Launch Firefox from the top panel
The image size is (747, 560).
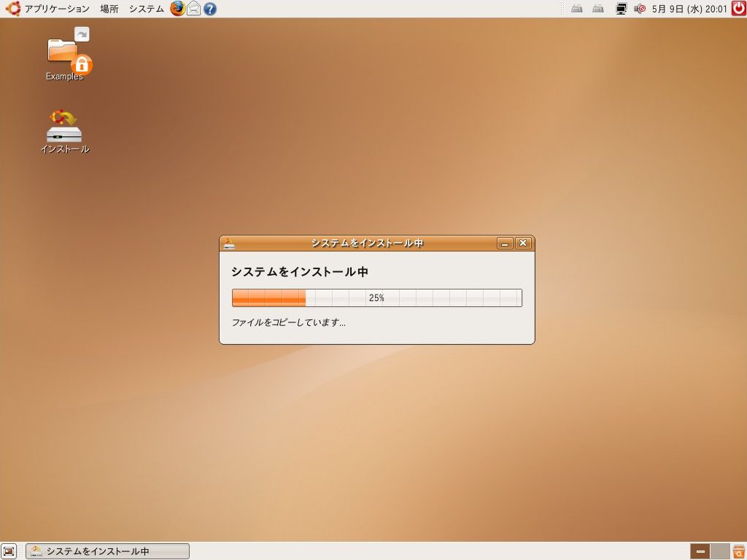pos(178,9)
